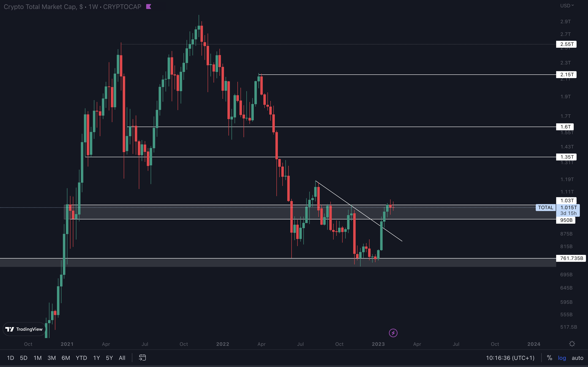The image size is (588, 367).
Task: Expand the USD currency dropdown
Action: [567, 6]
